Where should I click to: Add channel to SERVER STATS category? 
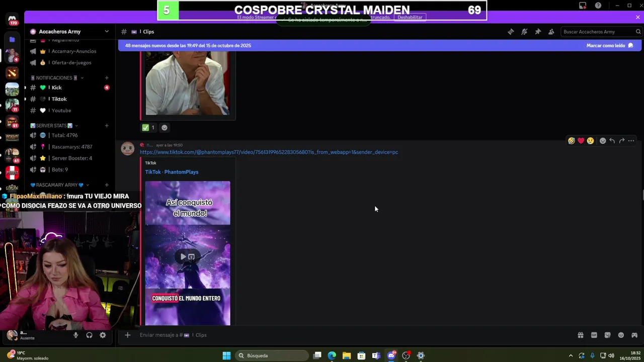(107, 126)
